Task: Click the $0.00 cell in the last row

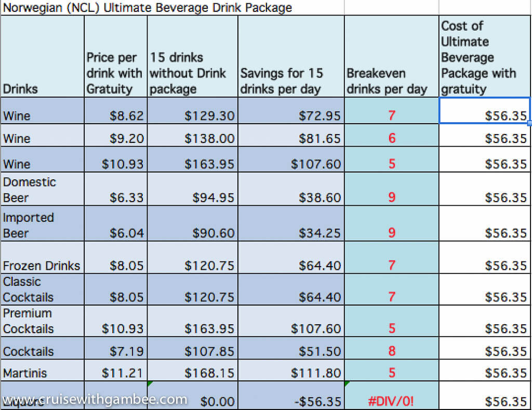Action: pos(193,395)
